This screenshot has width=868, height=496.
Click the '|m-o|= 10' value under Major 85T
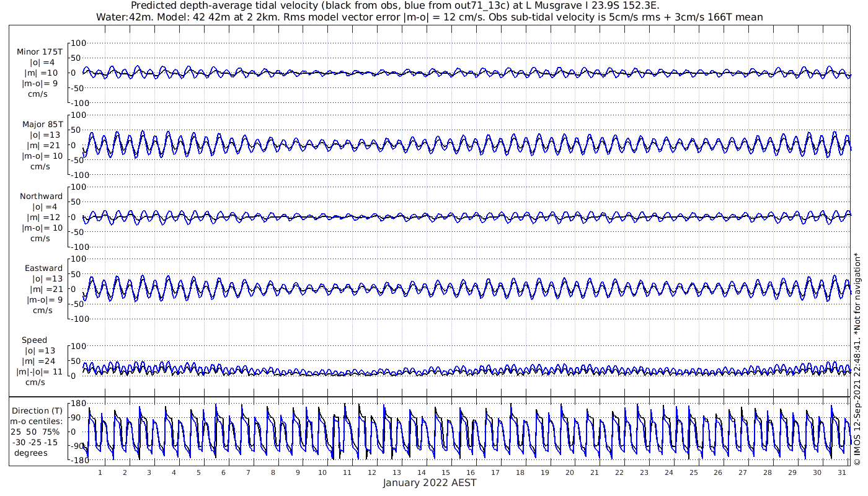pos(42,156)
